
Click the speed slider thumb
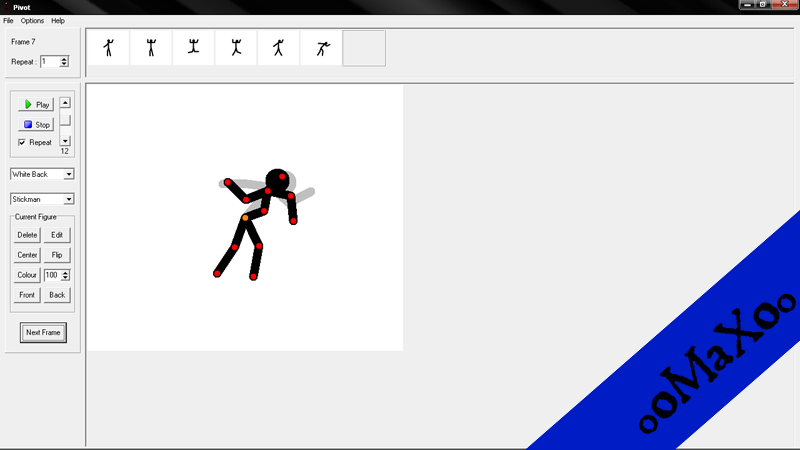click(65, 120)
